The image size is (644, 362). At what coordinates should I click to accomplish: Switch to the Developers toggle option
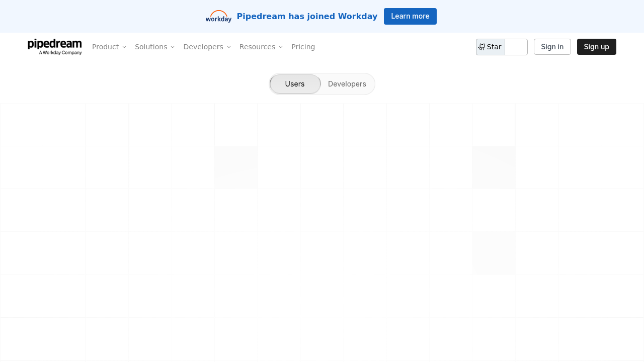point(347,84)
